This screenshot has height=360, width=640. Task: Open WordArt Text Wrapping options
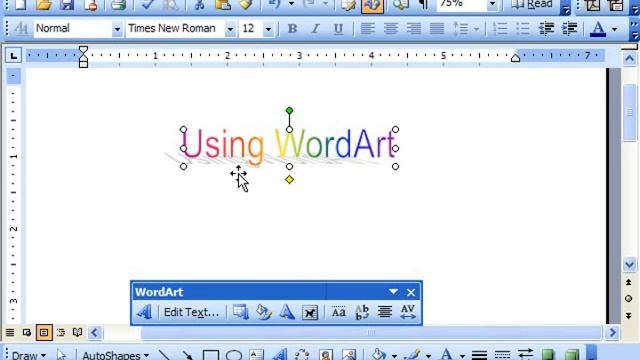(310, 312)
